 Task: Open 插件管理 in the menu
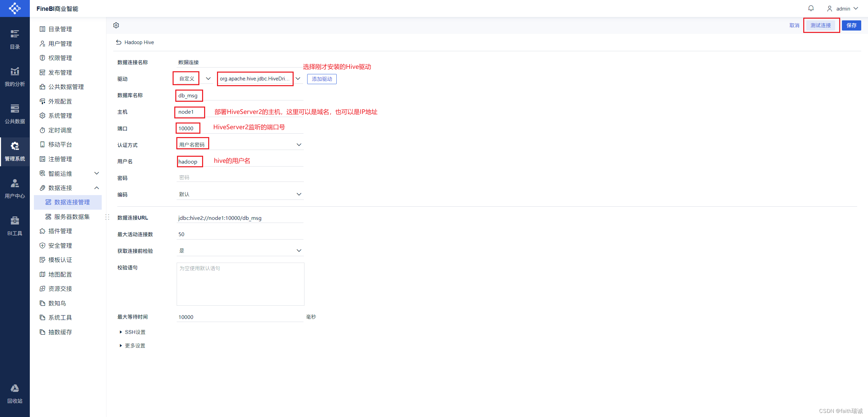60,231
